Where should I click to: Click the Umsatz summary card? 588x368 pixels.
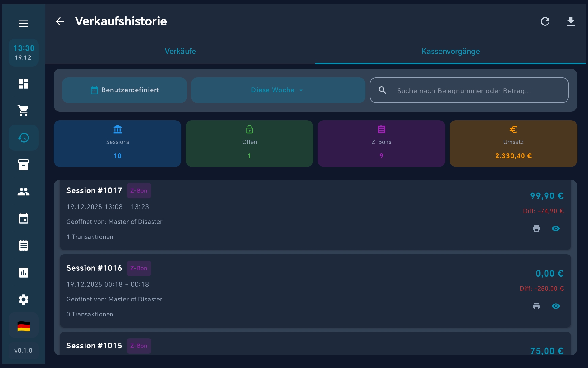click(513, 144)
